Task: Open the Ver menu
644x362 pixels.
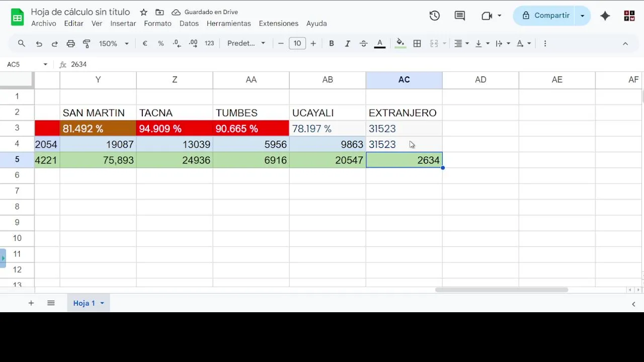Action: point(97,24)
